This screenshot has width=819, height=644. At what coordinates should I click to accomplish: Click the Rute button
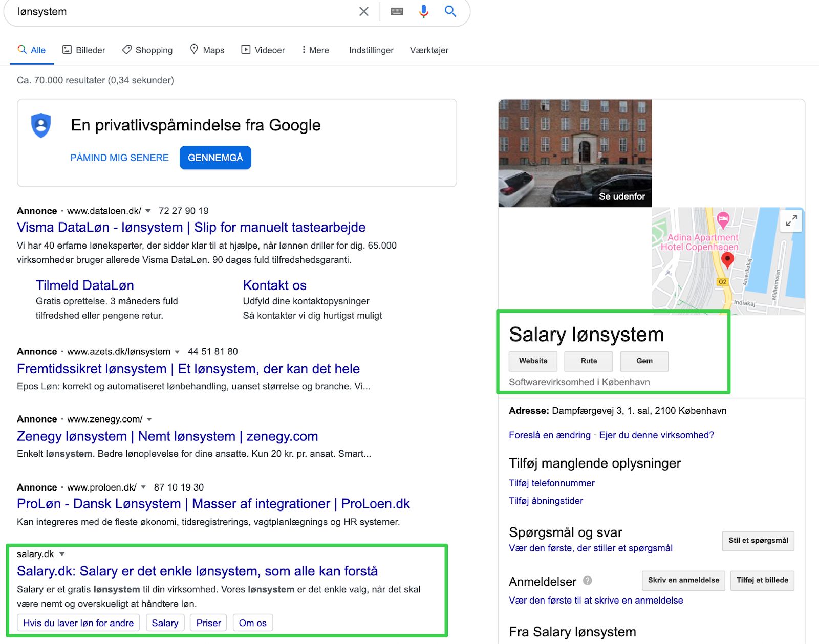(x=589, y=361)
